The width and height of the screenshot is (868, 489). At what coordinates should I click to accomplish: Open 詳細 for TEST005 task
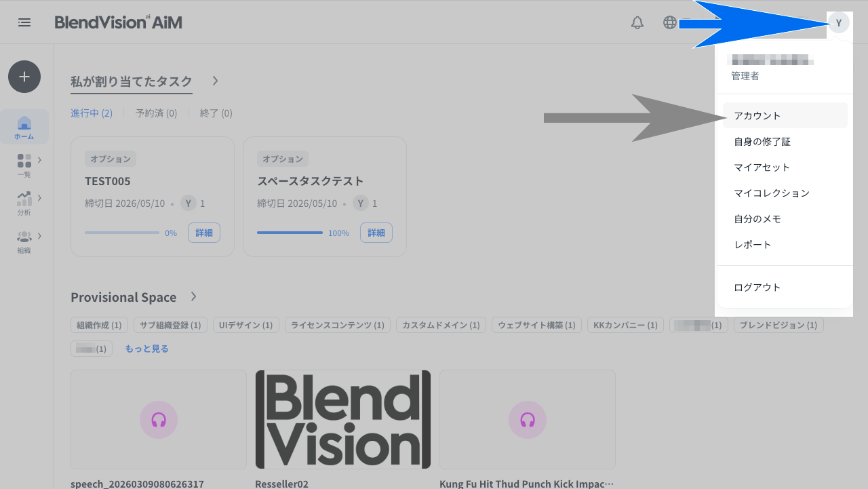204,233
